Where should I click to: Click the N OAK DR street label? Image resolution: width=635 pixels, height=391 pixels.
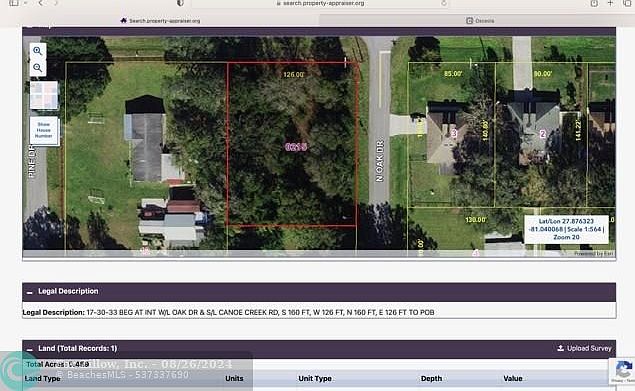tap(379, 161)
